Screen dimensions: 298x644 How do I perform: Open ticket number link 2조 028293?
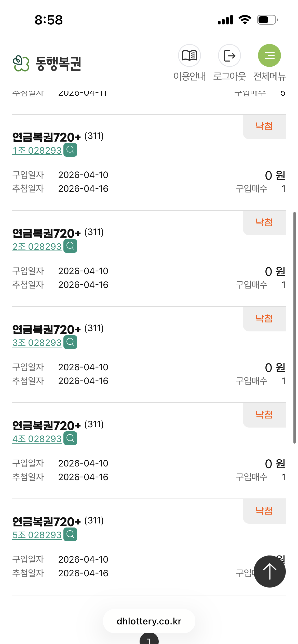37,247
